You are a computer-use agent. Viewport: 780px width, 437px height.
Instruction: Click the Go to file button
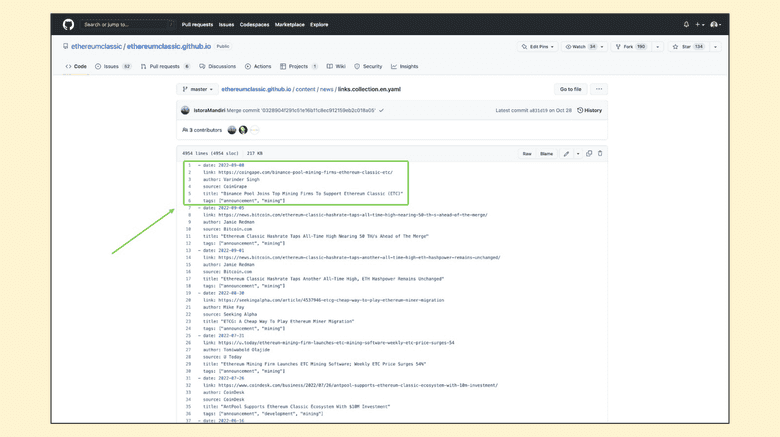tap(570, 89)
